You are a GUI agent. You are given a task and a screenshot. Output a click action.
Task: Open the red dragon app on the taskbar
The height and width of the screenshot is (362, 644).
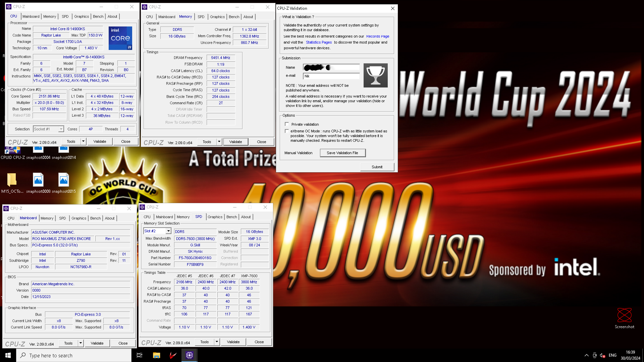coord(173,355)
